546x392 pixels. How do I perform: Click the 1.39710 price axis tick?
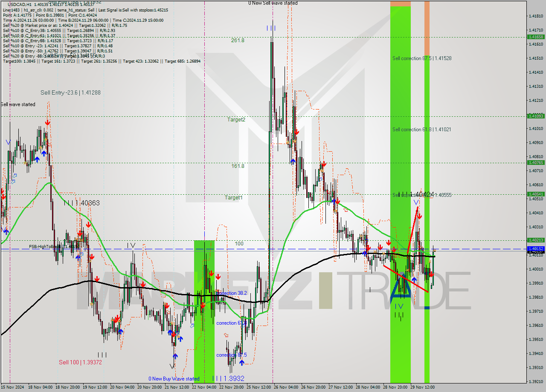coord(536,311)
